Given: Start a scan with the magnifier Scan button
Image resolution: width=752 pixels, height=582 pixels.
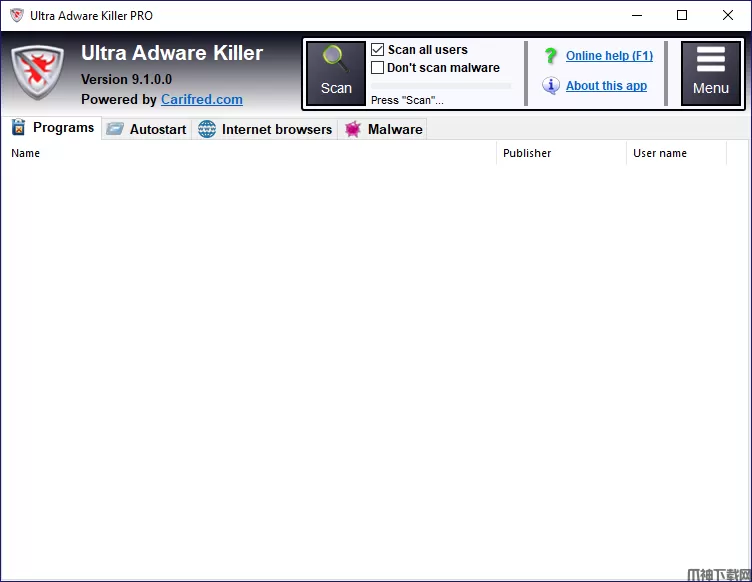Looking at the screenshot, I should pyautogui.click(x=336, y=73).
